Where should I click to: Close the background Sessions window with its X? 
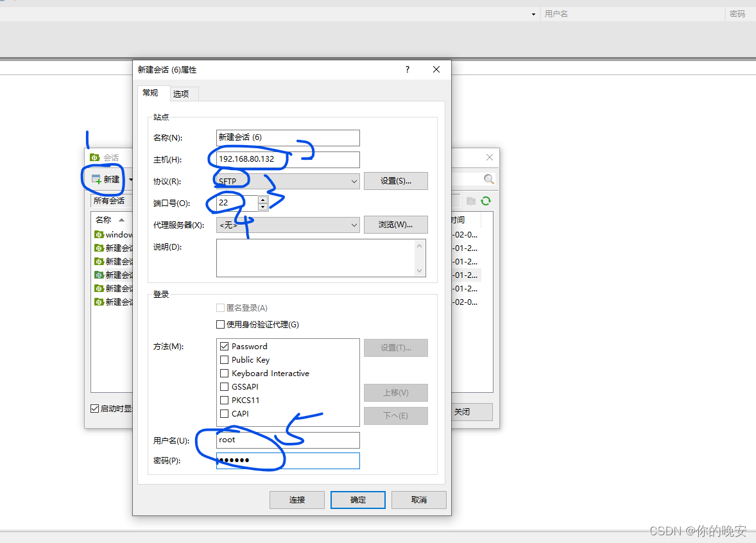click(490, 157)
